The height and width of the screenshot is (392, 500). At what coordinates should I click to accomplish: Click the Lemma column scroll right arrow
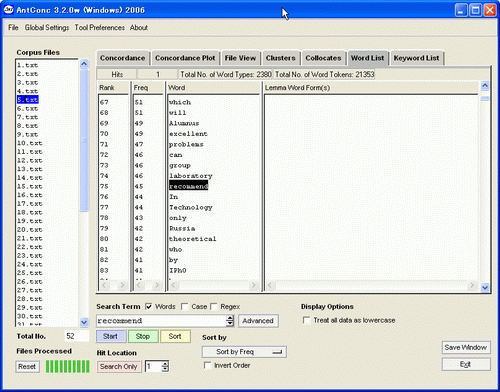pos(472,285)
